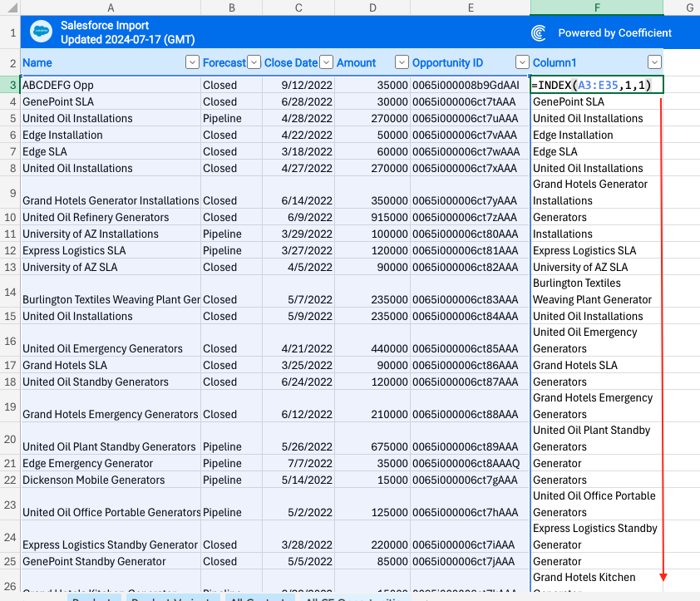The image size is (700, 601).
Task: Click the 'Salesforce Import' title text
Action: click(105, 26)
